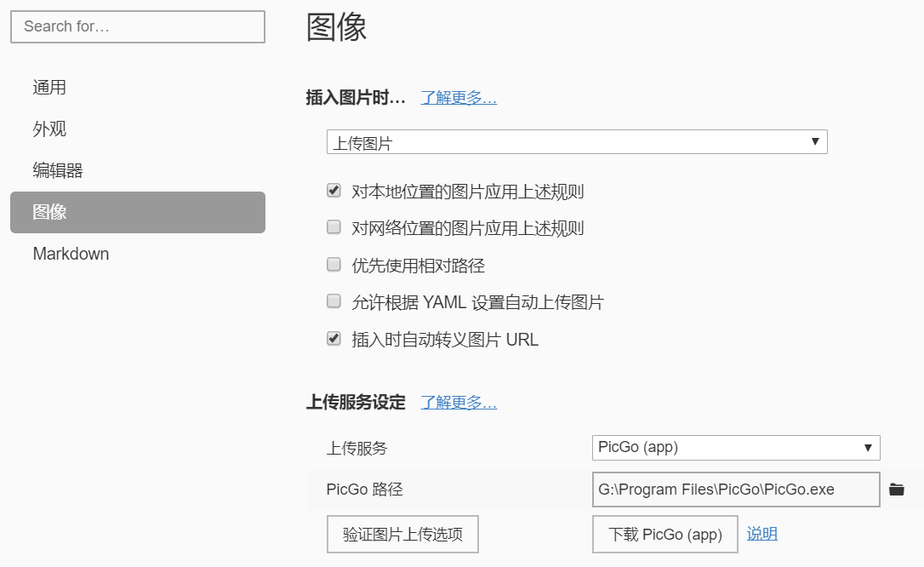Open the '上传图片' insert action dropdown
Viewport: 924px width, 567px height.
577,142
